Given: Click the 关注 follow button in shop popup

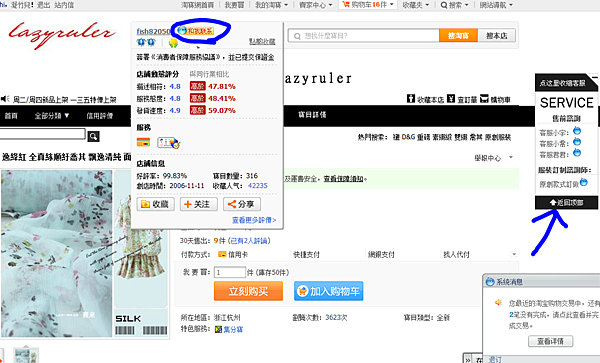Looking at the screenshot, I should 199,204.
